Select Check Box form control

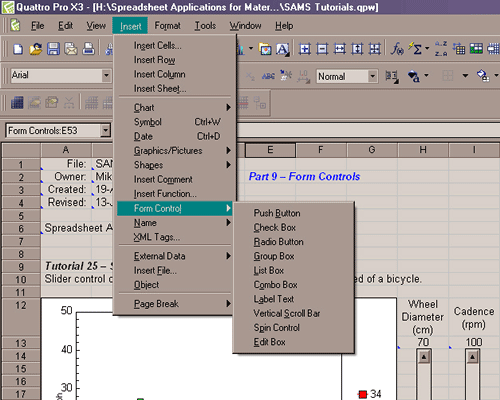[x=293, y=227]
